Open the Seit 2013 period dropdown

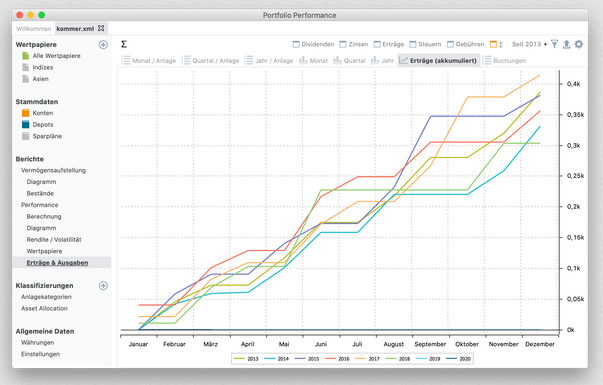click(529, 44)
